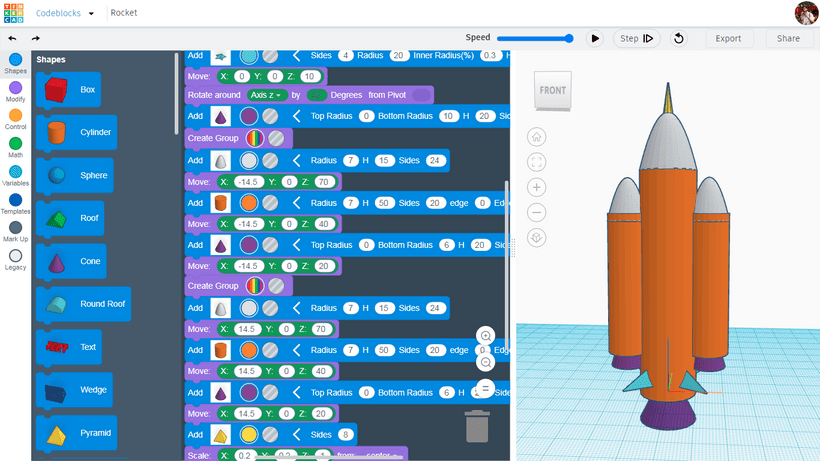Collapse parameters of Radius 7 paraboloid at Z 70, X -14.5
Viewport: 820px width, 461px height.
point(297,160)
